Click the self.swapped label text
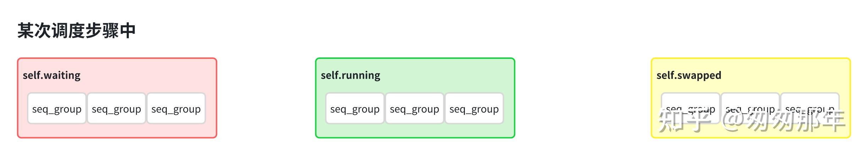Screen dimensions: 868x156 (689, 75)
